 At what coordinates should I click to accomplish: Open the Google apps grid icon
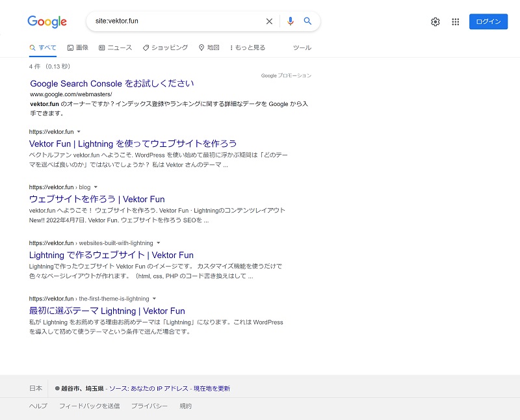pos(455,21)
